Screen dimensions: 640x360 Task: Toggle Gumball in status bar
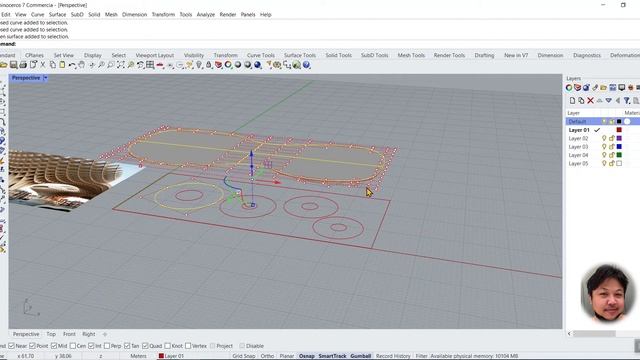tap(361, 356)
